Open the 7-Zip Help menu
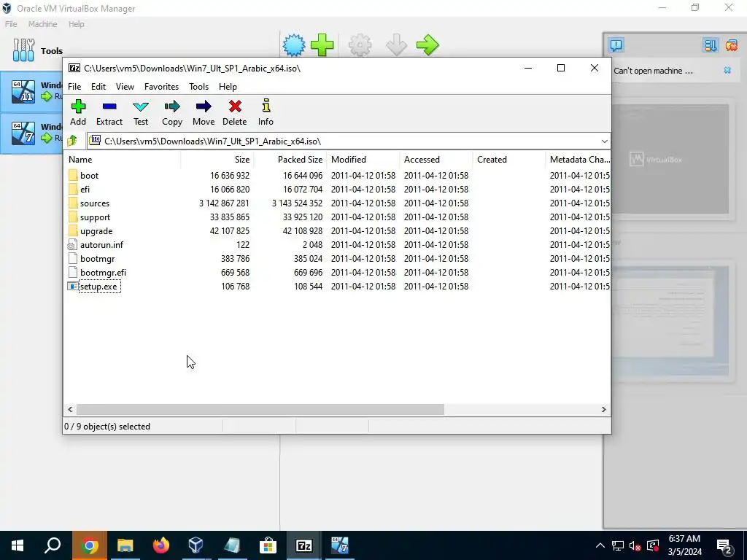Viewport: 747px width, 560px height. point(228,87)
